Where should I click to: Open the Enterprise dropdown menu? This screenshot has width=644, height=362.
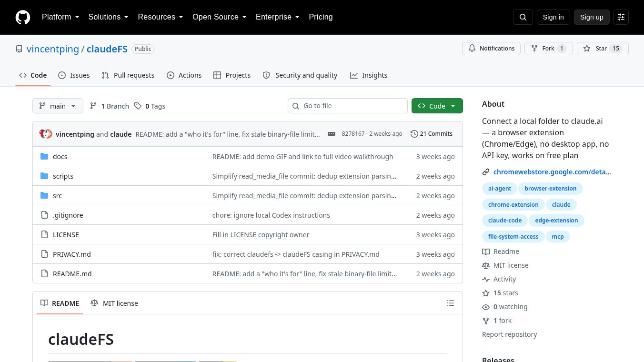coord(277,17)
